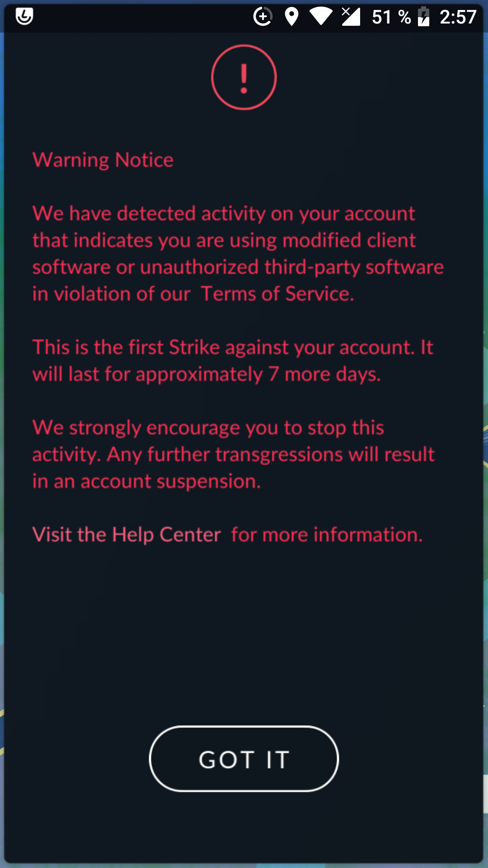Screen dimensions: 488x868
Task: Tap the 'We strongly encourage you' paragraph
Action: click(234, 454)
